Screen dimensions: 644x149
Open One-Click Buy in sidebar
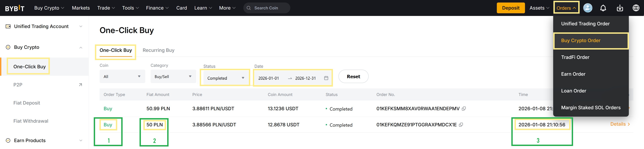[x=30, y=67]
